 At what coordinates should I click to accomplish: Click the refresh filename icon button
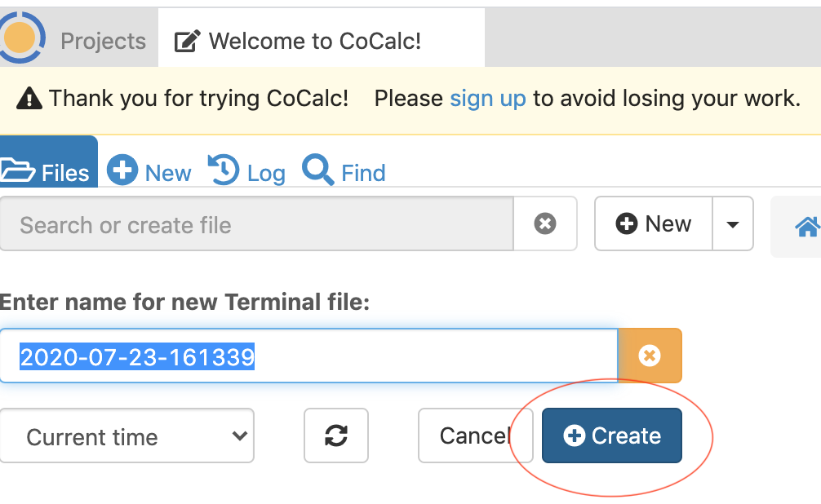pyautogui.click(x=336, y=435)
